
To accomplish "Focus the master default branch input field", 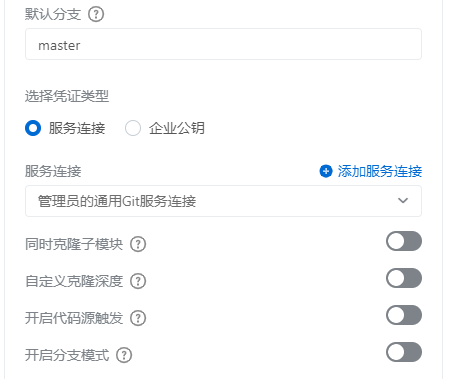I will pos(223,44).
